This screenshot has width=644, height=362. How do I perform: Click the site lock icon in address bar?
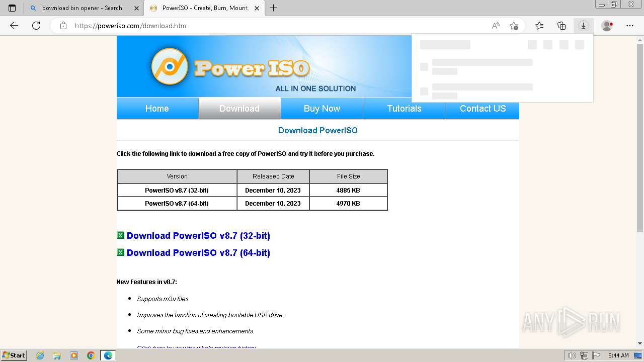[x=63, y=26]
